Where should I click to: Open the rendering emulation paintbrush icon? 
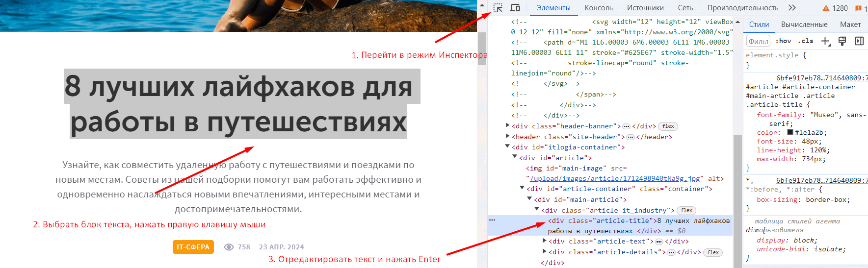pos(842,41)
